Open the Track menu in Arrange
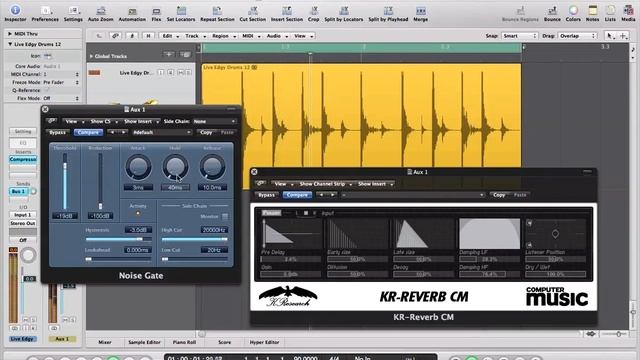This screenshot has height=360, width=640. pyautogui.click(x=195, y=36)
